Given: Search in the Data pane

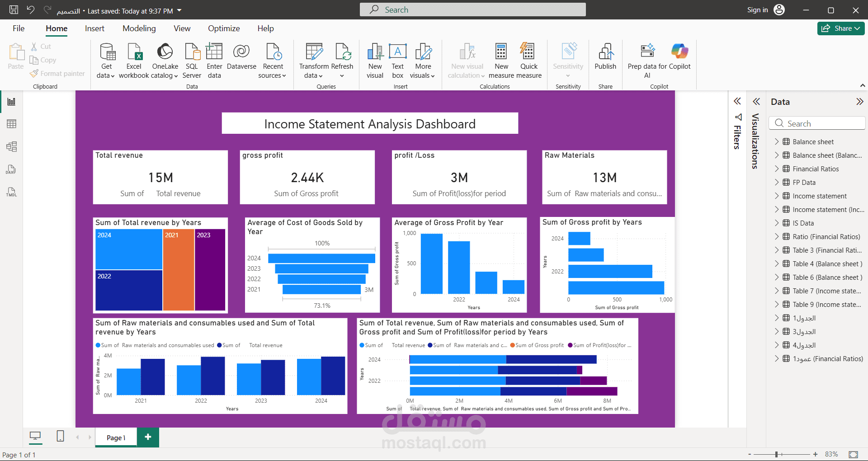Looking at the screenshot, I should (x=816, y=123).
